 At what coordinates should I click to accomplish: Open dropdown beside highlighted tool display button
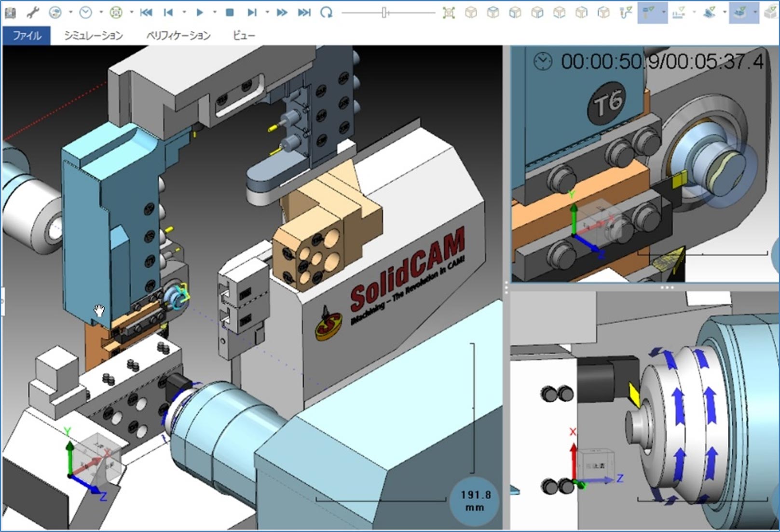[664, 13]
